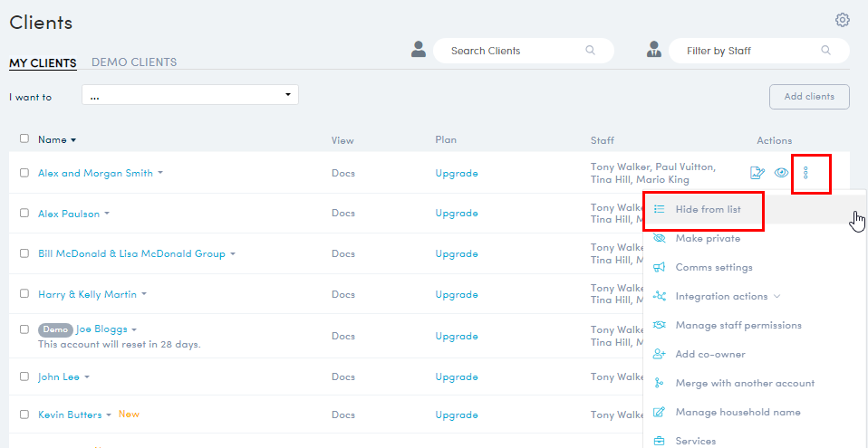The height and width of the screenshot is (448, 868).
Task: Expand the arrow next to Harry & Kelly Martin
Action: point(144,295)
